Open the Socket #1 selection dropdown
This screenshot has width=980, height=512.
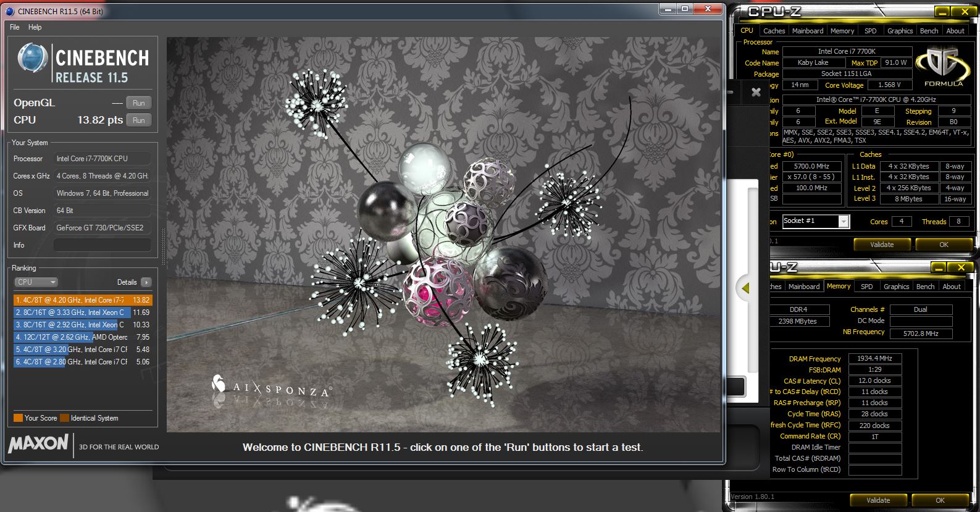(816, 221)
